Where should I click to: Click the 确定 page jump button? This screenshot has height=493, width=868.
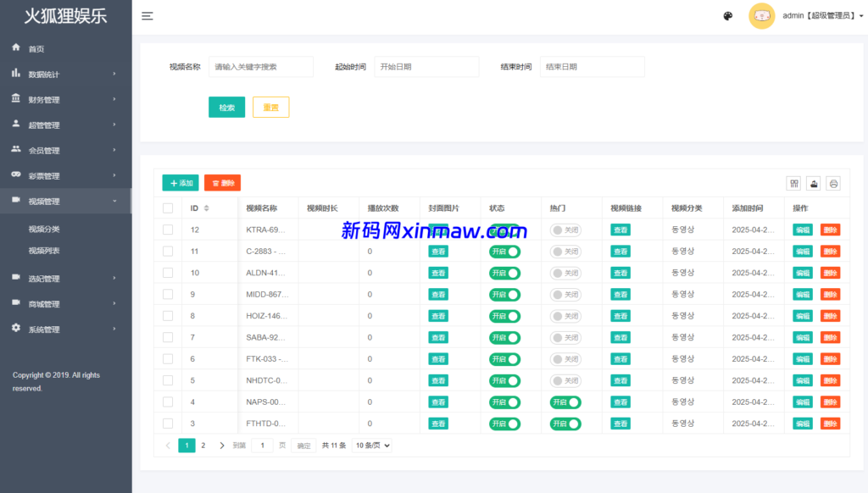point(304,446)
